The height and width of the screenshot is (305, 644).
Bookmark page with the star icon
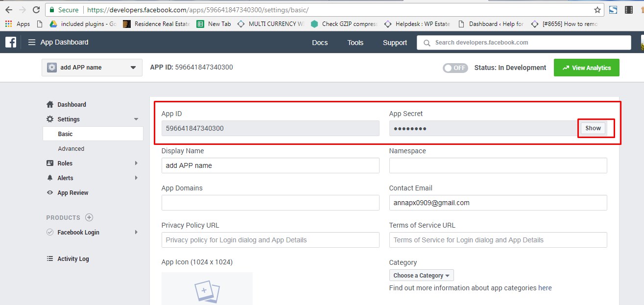coord(597,10)
